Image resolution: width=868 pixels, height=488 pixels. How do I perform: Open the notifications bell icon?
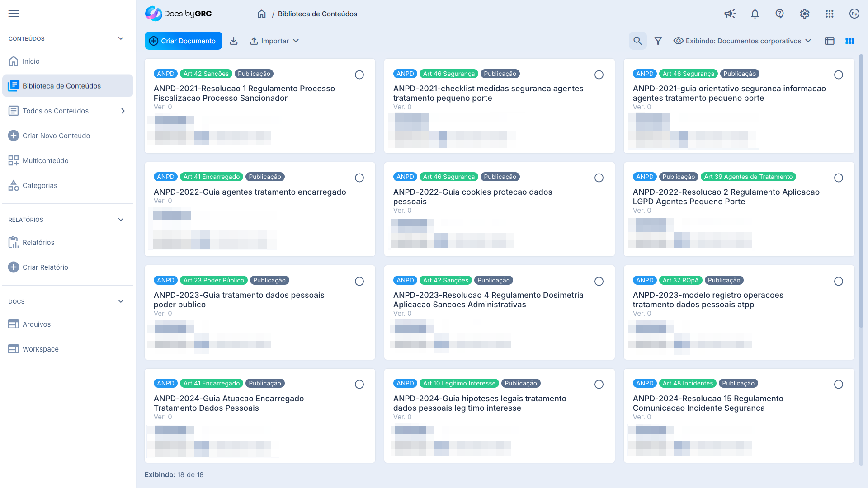click(755, 14)
